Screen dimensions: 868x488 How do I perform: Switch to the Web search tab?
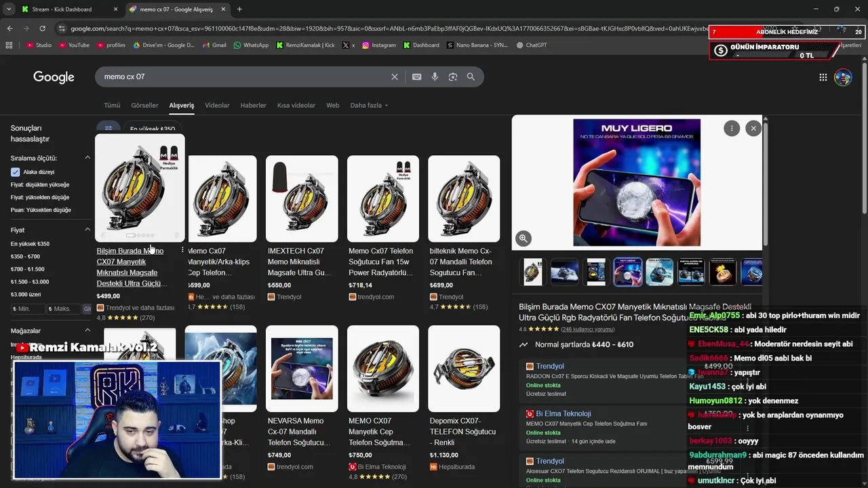(332, 106)
